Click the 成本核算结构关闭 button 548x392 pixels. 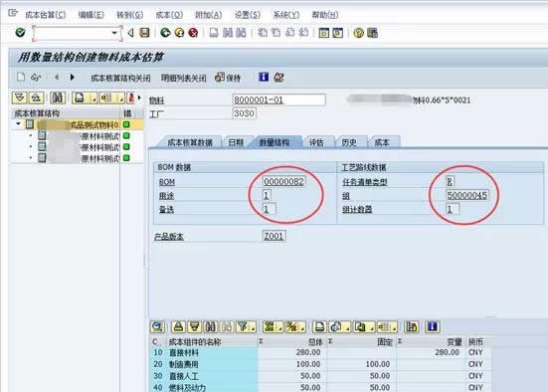coord(120,78)
